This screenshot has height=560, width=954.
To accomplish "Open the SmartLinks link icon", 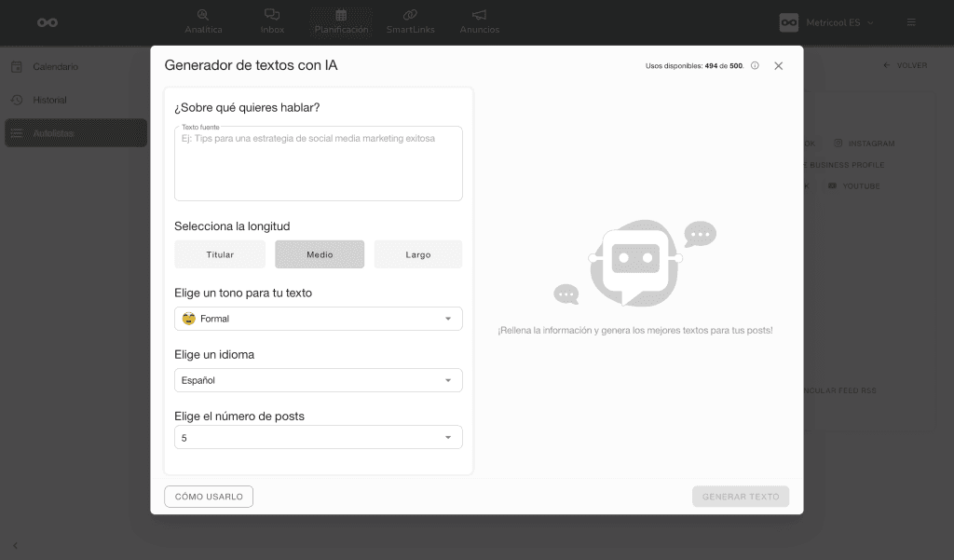I will pos(409,15).
